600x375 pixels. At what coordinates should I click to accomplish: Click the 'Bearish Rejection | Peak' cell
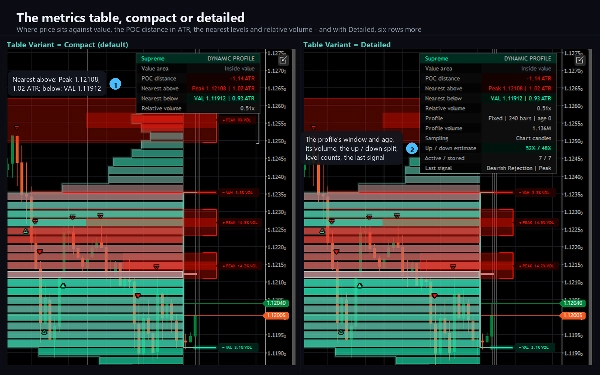pyautogui.click(x=519, y=168)
